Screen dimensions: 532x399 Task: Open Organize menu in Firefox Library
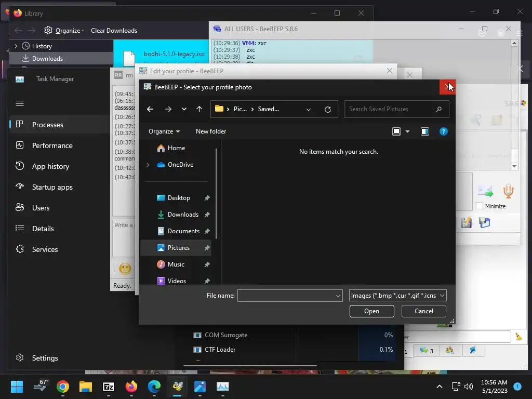pos(64,31)
